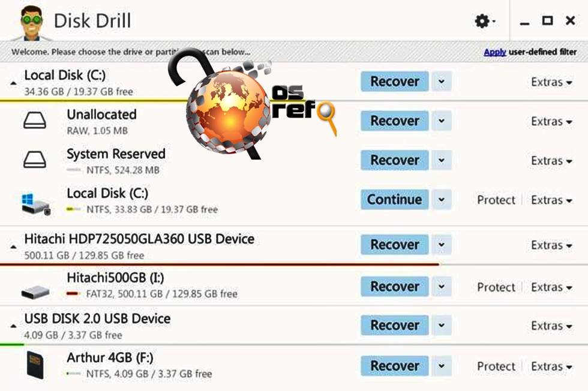This screenshot has height=391, width=588.
Task: Select the text 'FAT32, 500.11 GB / 129.85 GB free'
Action: [x=161, y=293]
